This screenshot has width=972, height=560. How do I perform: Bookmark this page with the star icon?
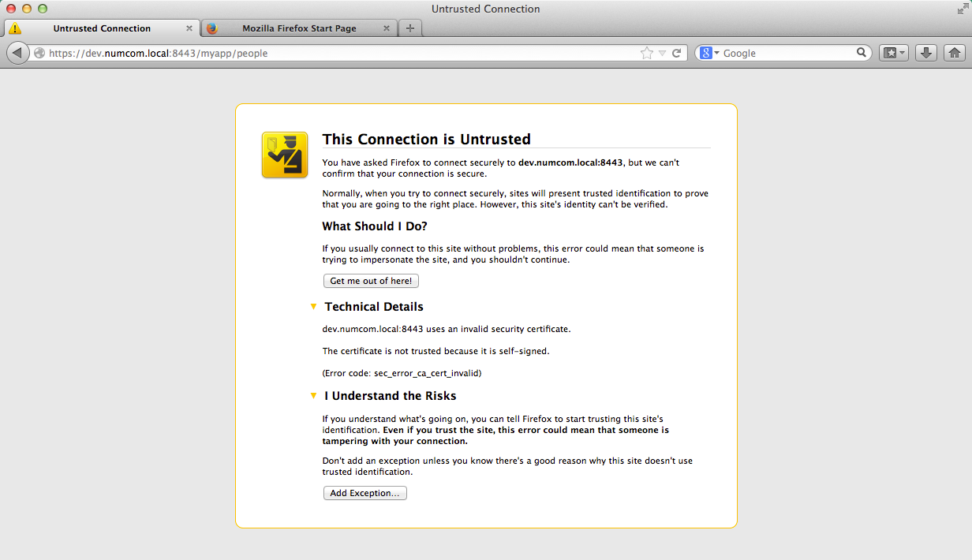[x=647, y=53]
